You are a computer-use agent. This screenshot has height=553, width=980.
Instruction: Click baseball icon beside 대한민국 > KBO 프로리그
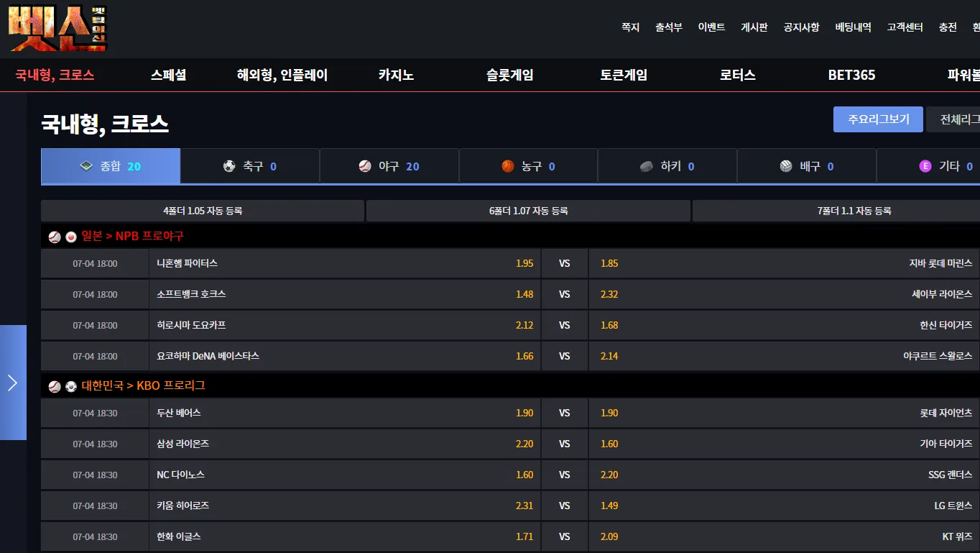[x=55, y=386]
